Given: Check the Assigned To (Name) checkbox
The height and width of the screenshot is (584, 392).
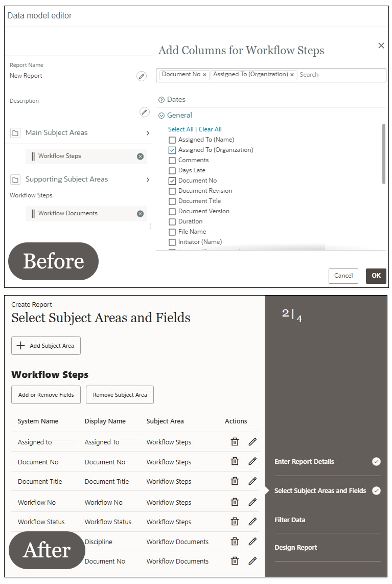Looking at the screenshot, I should click(x=172, y=140).
